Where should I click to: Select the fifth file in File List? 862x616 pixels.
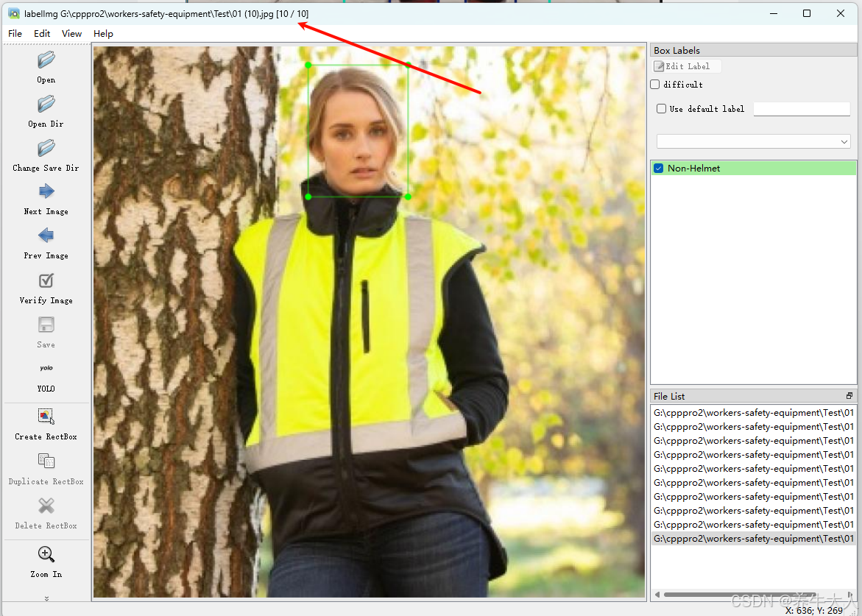[753, 469]
